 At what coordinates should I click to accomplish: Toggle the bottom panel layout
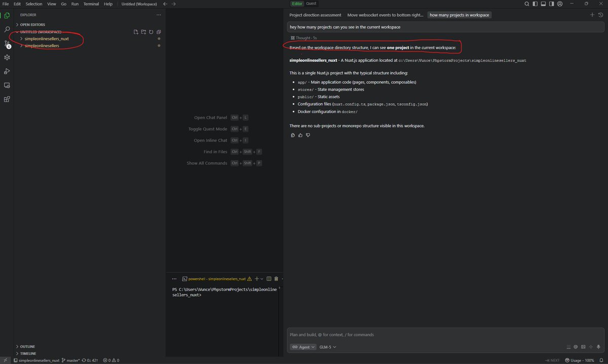542,4
